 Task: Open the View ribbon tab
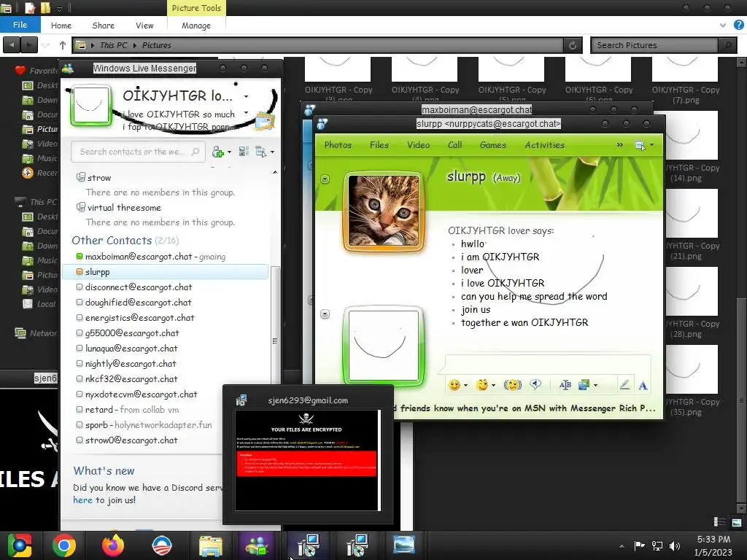(x=144, y=26)
